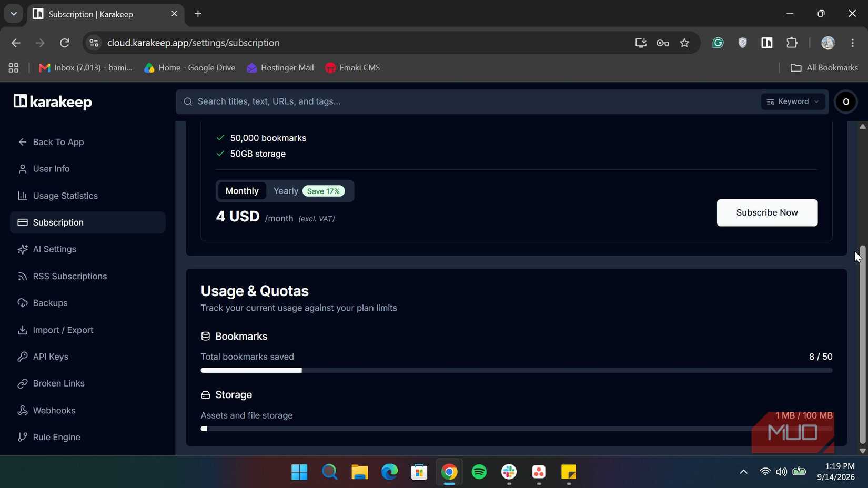
Task: Open the Grammarly extension icon
Action: (718, 43)
